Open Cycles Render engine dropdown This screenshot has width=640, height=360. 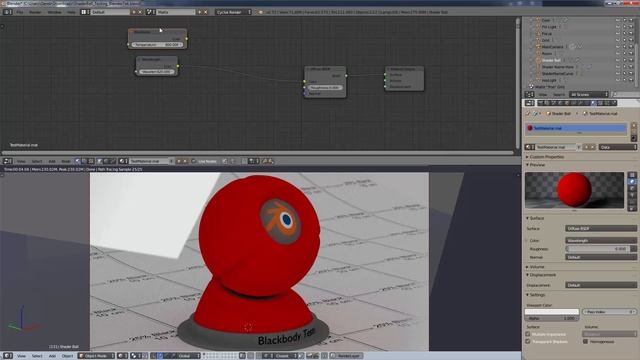point(234,12)
